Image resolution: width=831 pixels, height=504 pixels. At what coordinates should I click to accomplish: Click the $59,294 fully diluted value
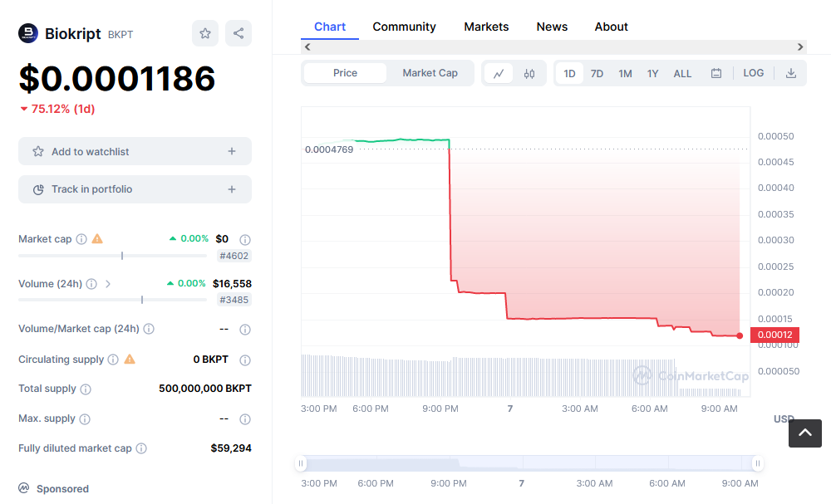[231, 448]
